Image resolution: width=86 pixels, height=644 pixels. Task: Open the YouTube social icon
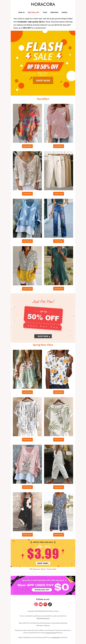pyautogui.click(x=41, y=604)
